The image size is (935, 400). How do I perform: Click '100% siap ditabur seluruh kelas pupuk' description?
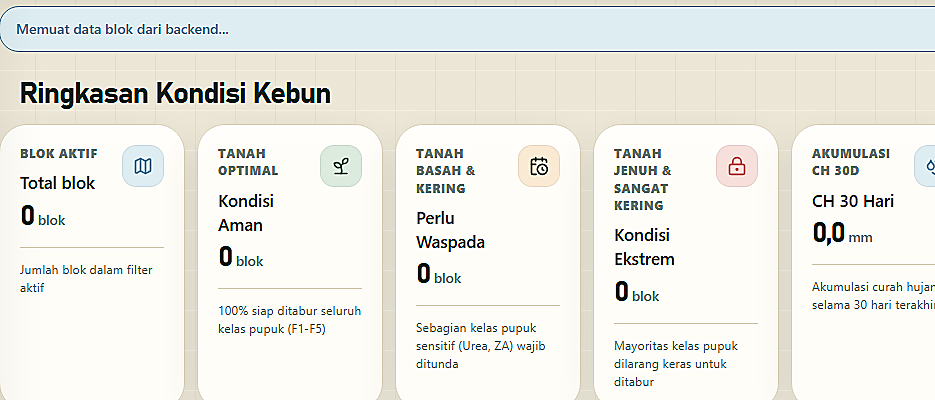[x=290, y=320]
